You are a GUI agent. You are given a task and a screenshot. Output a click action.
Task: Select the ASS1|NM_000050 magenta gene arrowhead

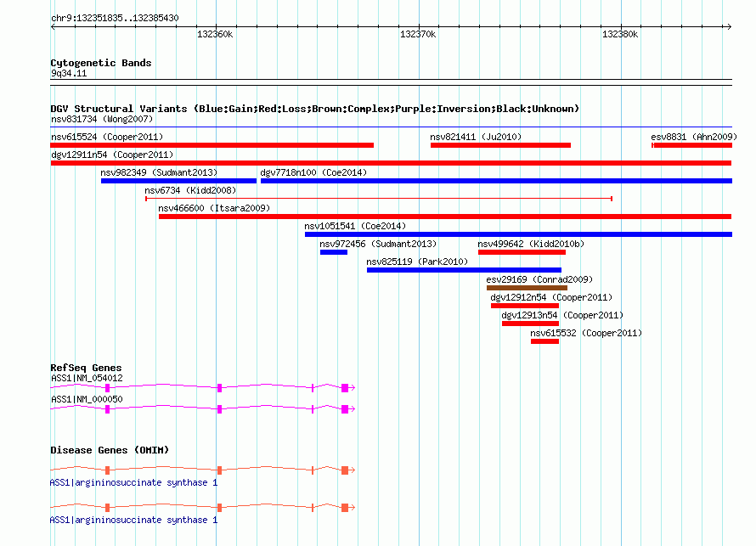[x=353, y=409]
